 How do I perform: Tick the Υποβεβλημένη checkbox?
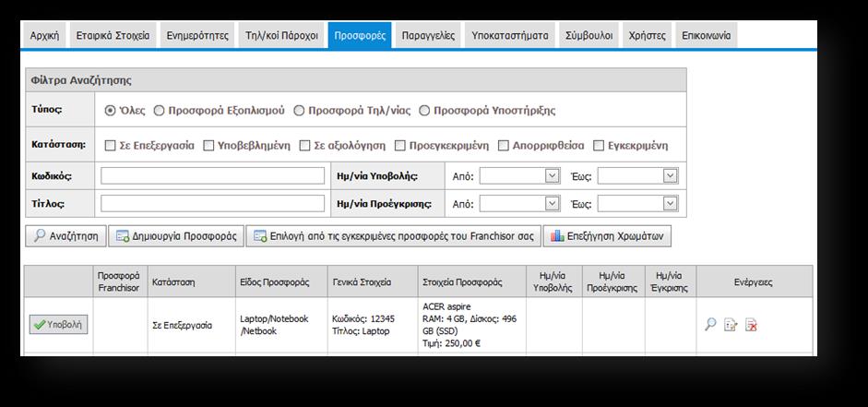(x=208, y=146)
